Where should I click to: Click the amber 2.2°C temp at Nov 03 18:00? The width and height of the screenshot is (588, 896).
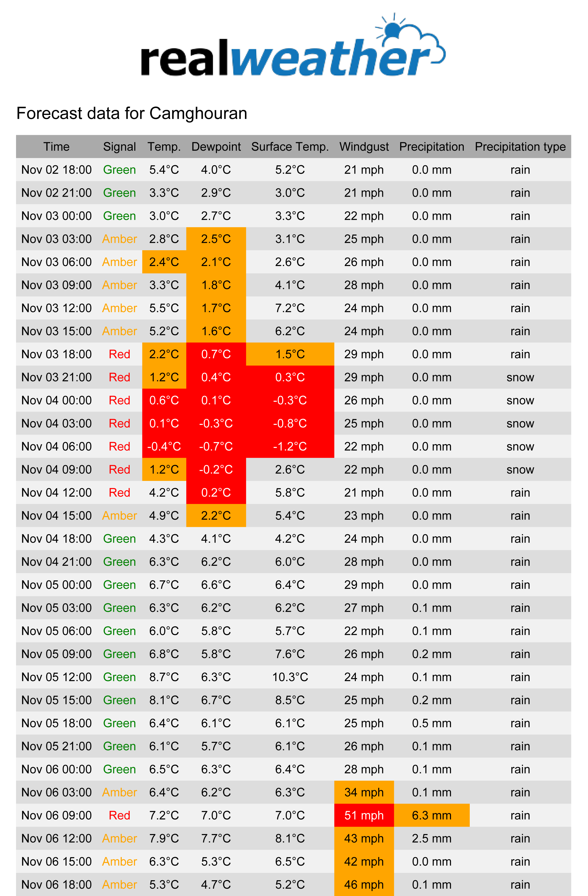coord(164,354)
